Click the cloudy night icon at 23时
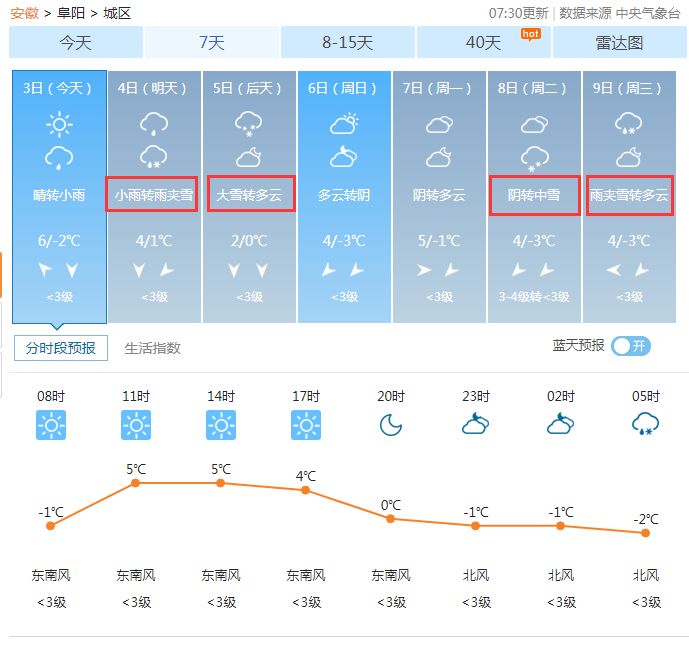This screenshot has height=648, width=689. click(475, 424)
